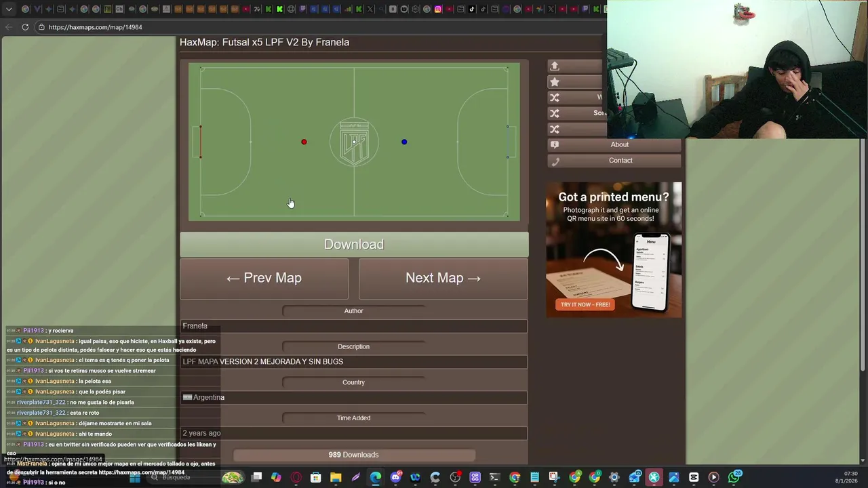Click chat message "déjame mostrarte en mi sala"

coord(115,424)
